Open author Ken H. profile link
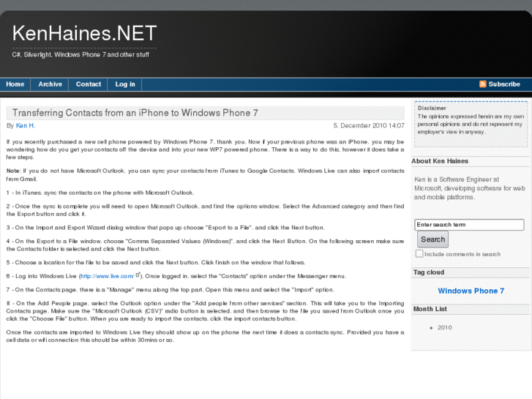Viewport: 532px width, 399px height. click(26, 126)
